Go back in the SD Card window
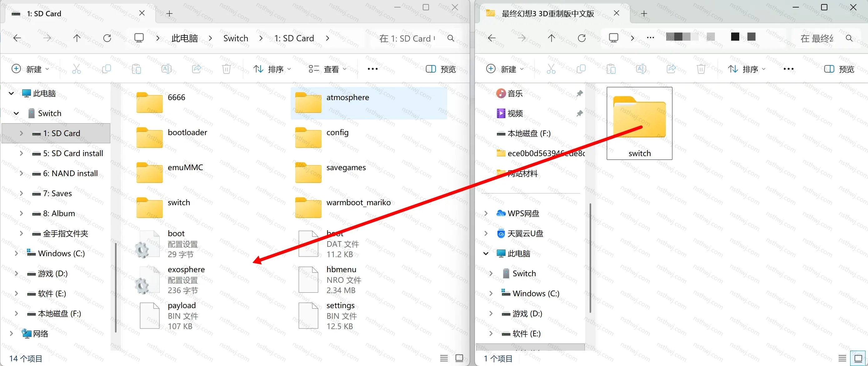The width and height of the screenshot is (868, 366). (x=17, y=38)
